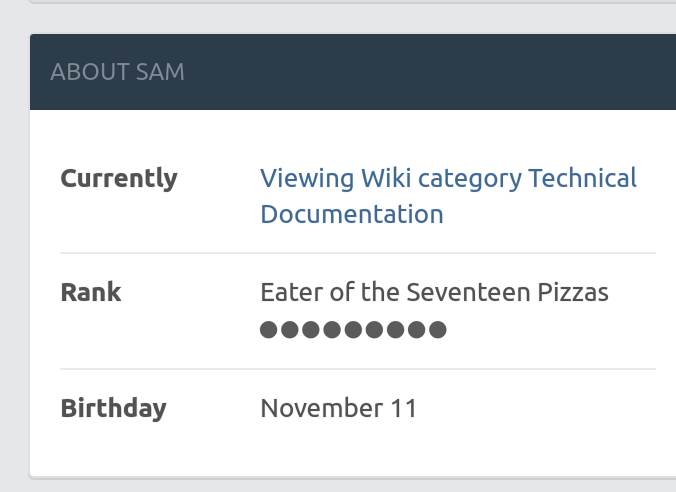Click the Birthday field label

point(113,408)
